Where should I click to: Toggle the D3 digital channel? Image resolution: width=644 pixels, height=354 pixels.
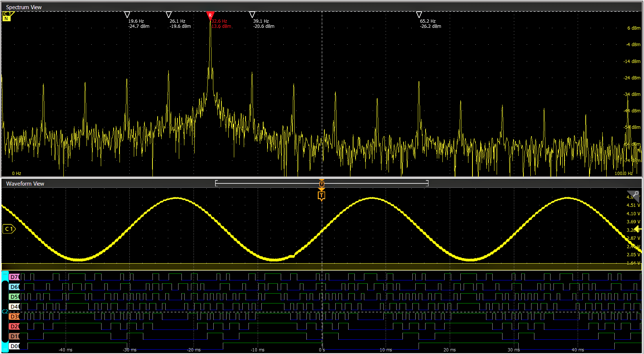(15, 317)
